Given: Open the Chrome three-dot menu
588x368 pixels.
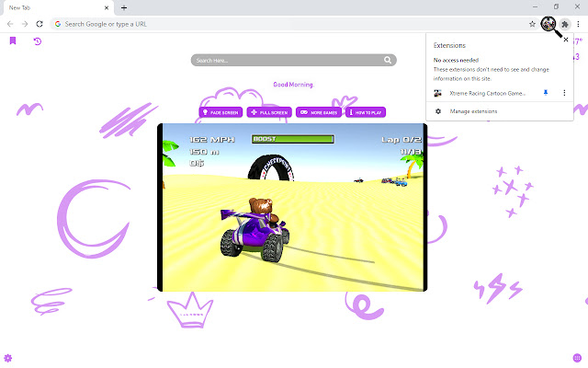Looking at the screenshot, I should click(x=578, y=24).
